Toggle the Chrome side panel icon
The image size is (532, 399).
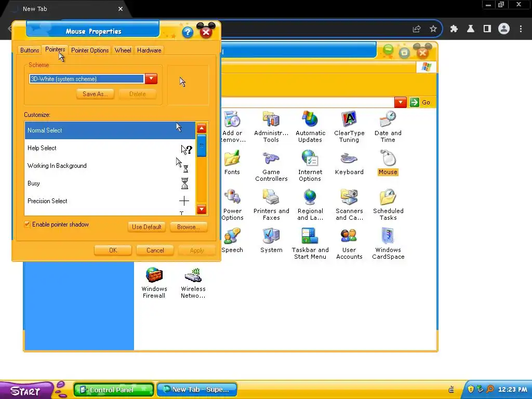tap(487, 29)
